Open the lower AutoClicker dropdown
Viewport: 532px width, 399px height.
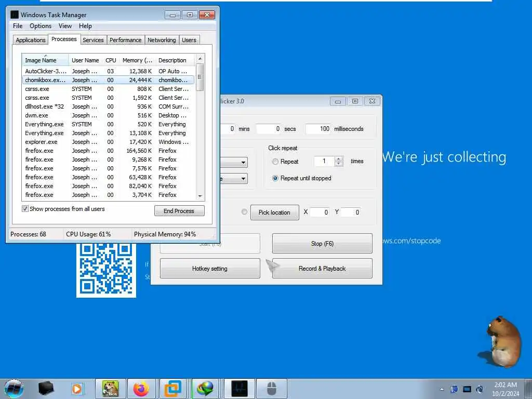243,179
